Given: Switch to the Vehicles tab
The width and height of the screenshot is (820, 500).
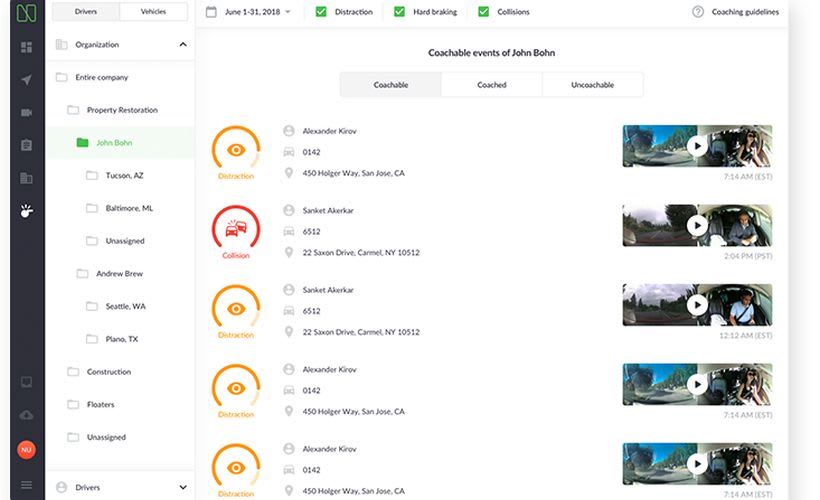Looking at the screenshot, I should pyautogui.click(x=153, y=12).
